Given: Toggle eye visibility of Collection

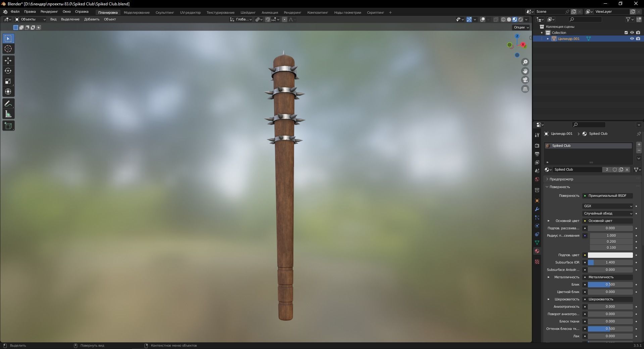Looking at the screenshot, I should (x=632, y=33).
